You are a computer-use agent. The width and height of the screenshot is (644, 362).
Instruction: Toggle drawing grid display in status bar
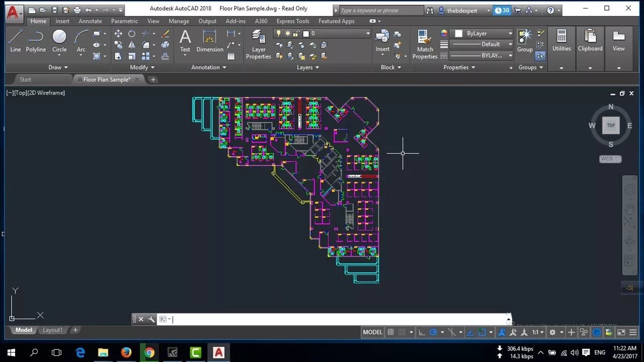(390, 332)
